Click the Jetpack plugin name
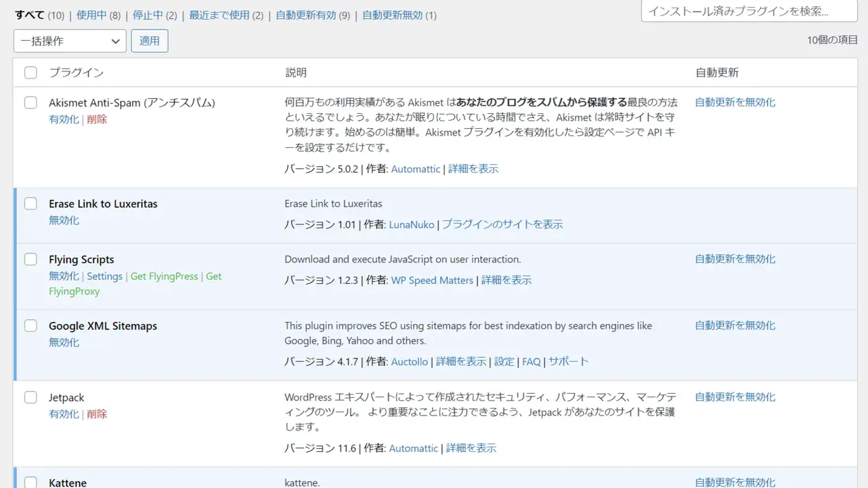 click(66, 398)
